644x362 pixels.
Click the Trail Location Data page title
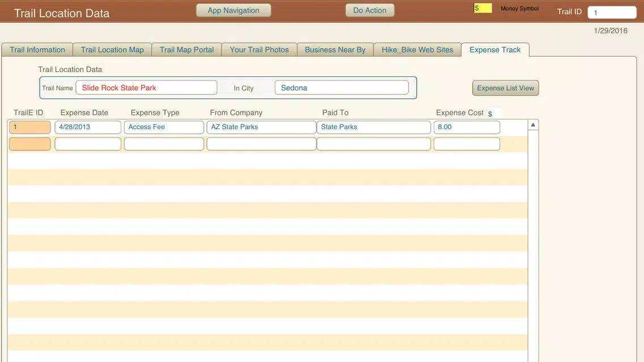pos(62,13)
